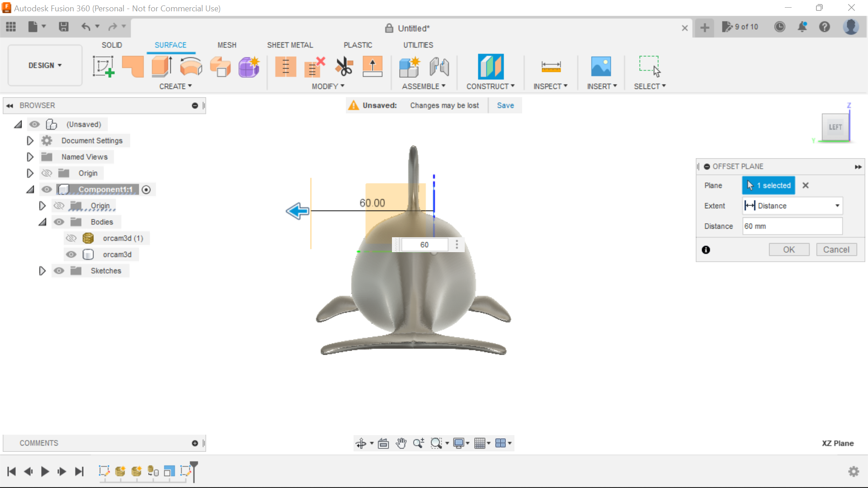Open the SOLID ribbon tab
868x488 pixels.
click(x=112, y=45)
